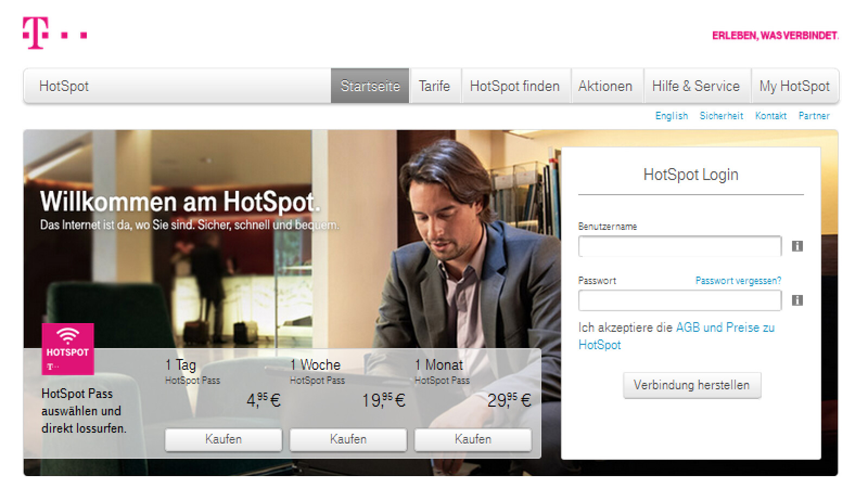Viewport: 868px width, 488px height.
Task: Buy the 1 Woche HotSpot Pass
Action: (x=348, y=439)
